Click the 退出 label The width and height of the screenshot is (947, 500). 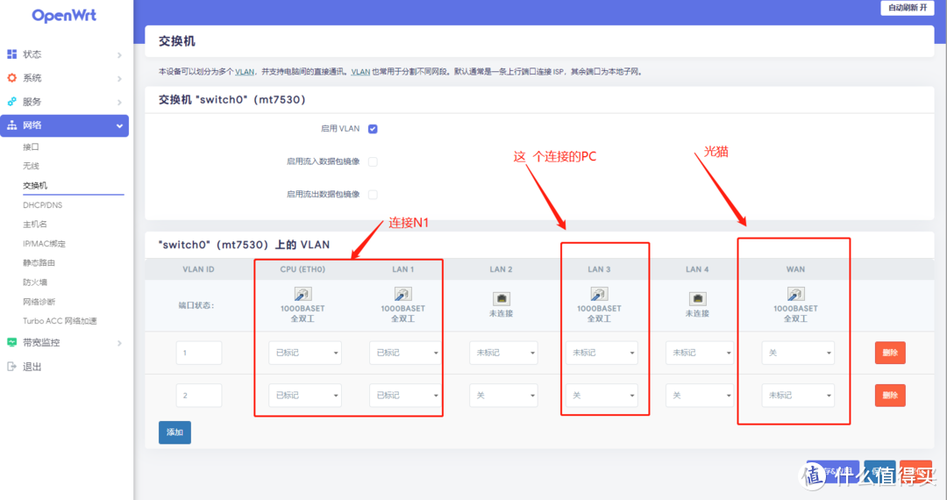pyautogui.click(x=32, y=367)
